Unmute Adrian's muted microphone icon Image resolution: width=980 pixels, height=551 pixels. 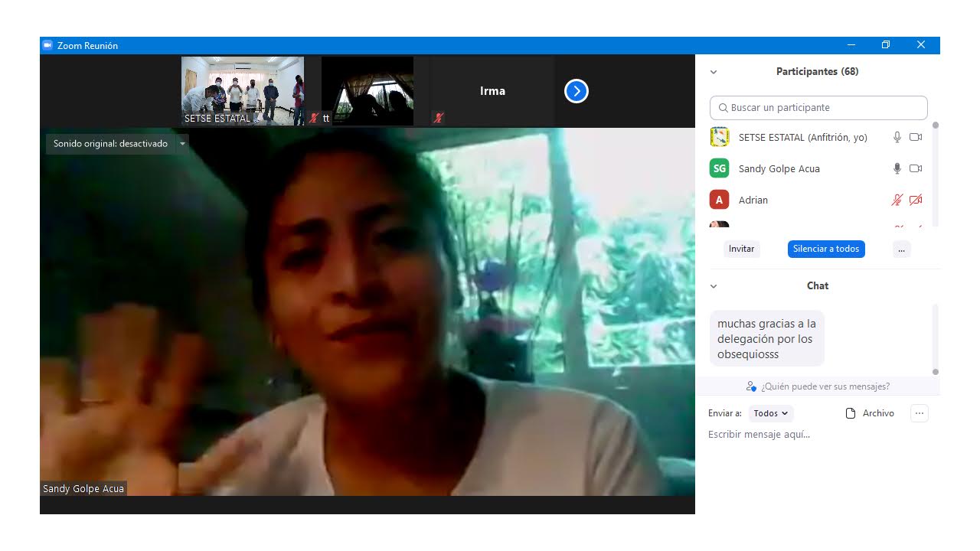coord(897,200)
